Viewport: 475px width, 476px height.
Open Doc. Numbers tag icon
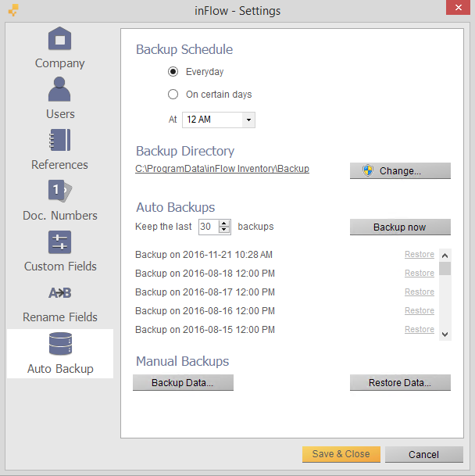tap(60, 191)
